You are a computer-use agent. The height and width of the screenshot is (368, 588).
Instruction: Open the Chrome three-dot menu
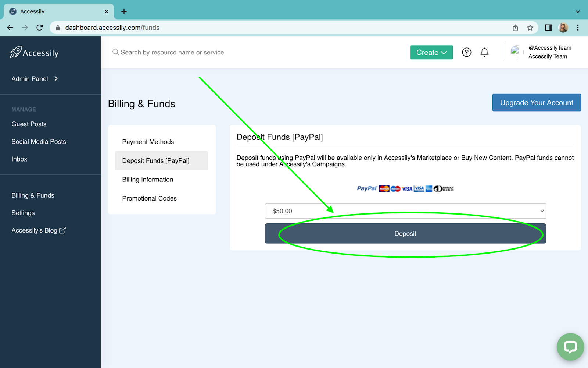(x=578, y=28)
